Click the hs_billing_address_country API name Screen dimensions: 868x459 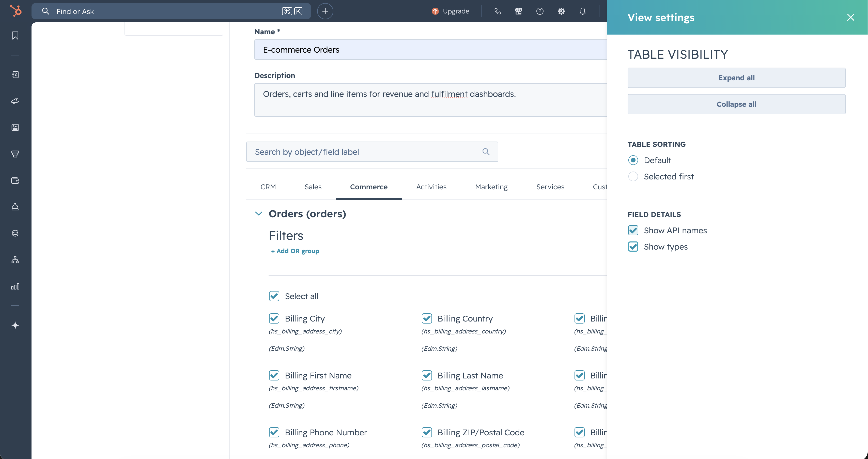click(x=463, y=331)
